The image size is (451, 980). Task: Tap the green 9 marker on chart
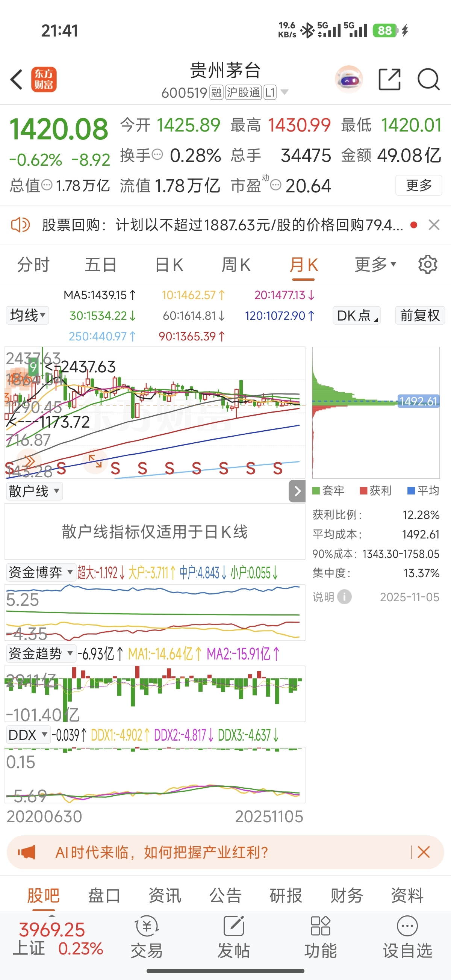coord(33,367)
